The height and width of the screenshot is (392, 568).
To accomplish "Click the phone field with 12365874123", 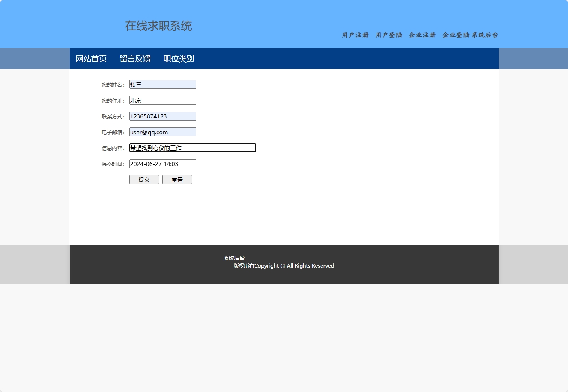I will pyautogui.click(x=162, y=116).
